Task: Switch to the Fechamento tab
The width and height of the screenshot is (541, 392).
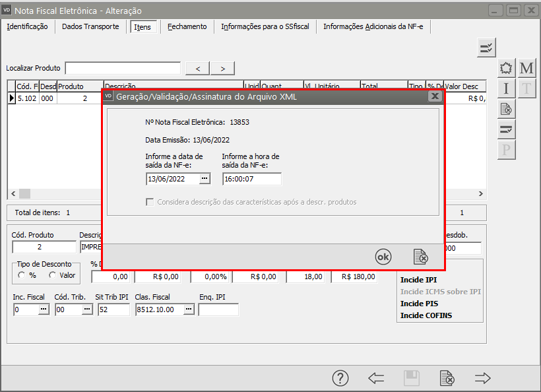Action: pos(187,27)
